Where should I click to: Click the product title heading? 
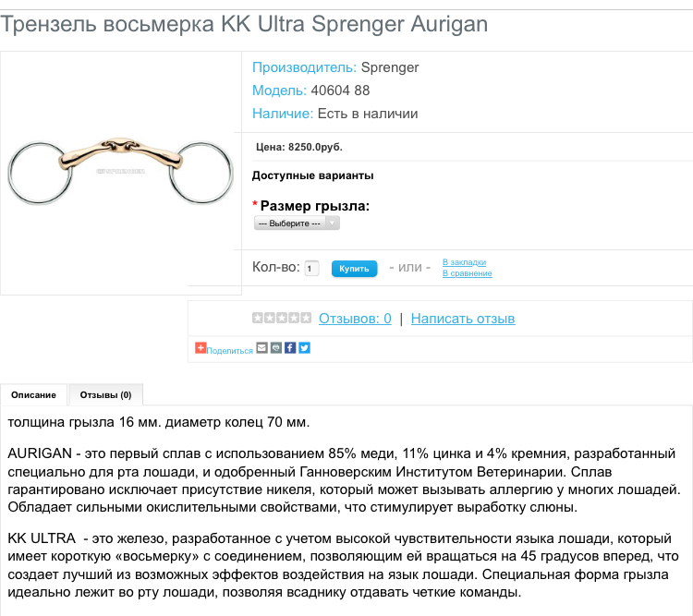(244, 24)
